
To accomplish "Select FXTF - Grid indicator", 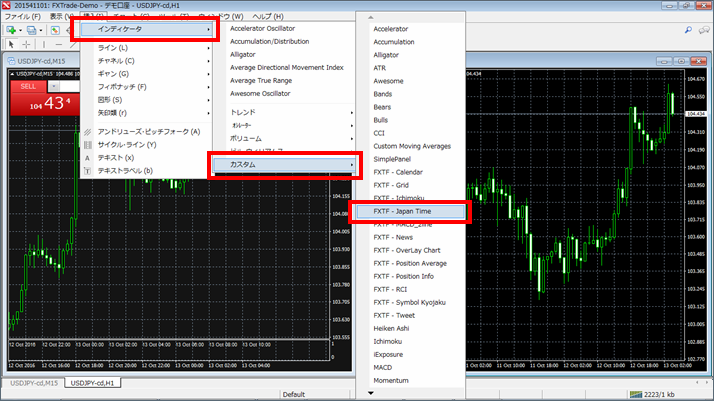I will click(391, 185).
